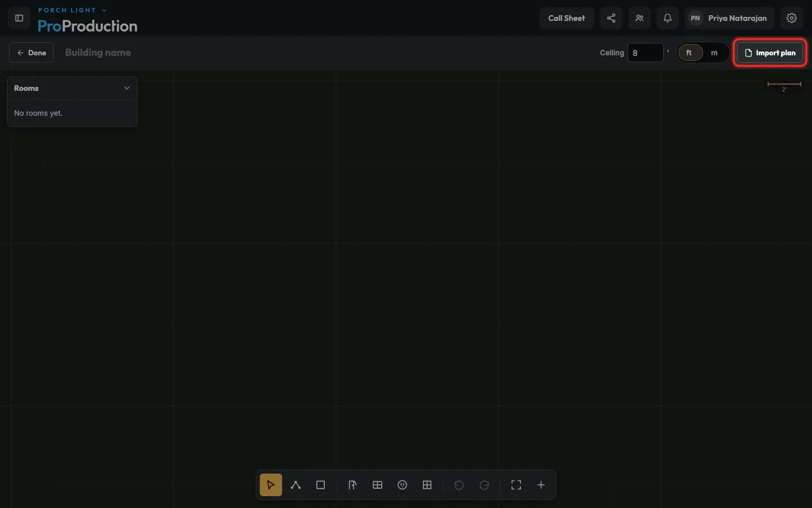812x508 pixels.
Task: Click the 'Ceiling' label
Action: pyautogui.click(x=612, y=52)
